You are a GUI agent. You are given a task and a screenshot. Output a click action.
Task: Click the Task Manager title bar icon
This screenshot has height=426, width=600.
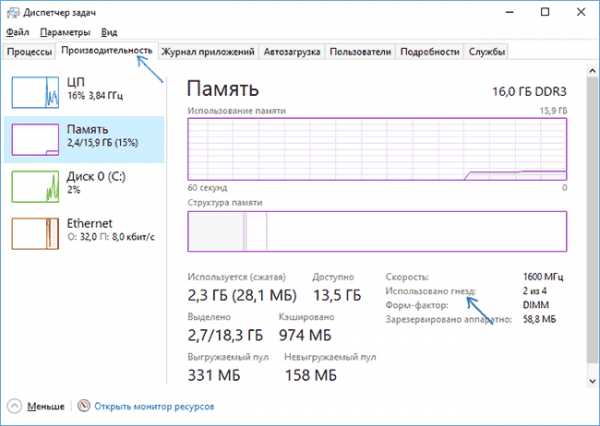(x=11, y=12)
